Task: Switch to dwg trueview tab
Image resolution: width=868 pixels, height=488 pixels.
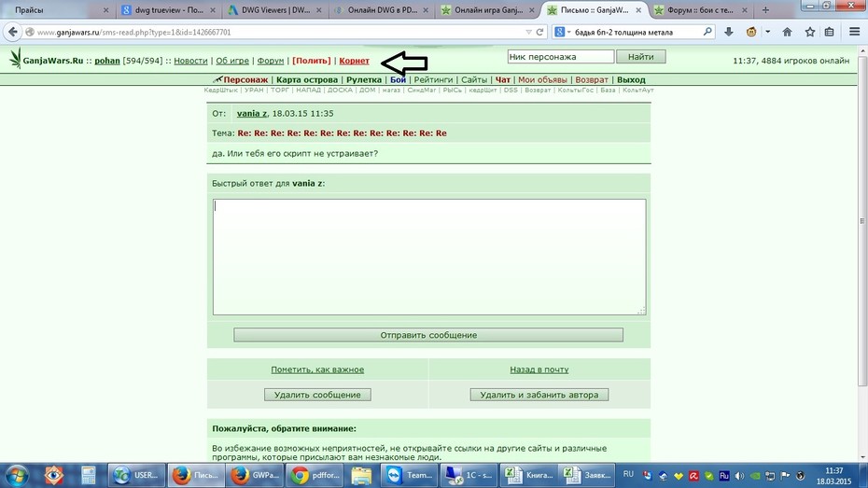Action: (x=169, y=10)
